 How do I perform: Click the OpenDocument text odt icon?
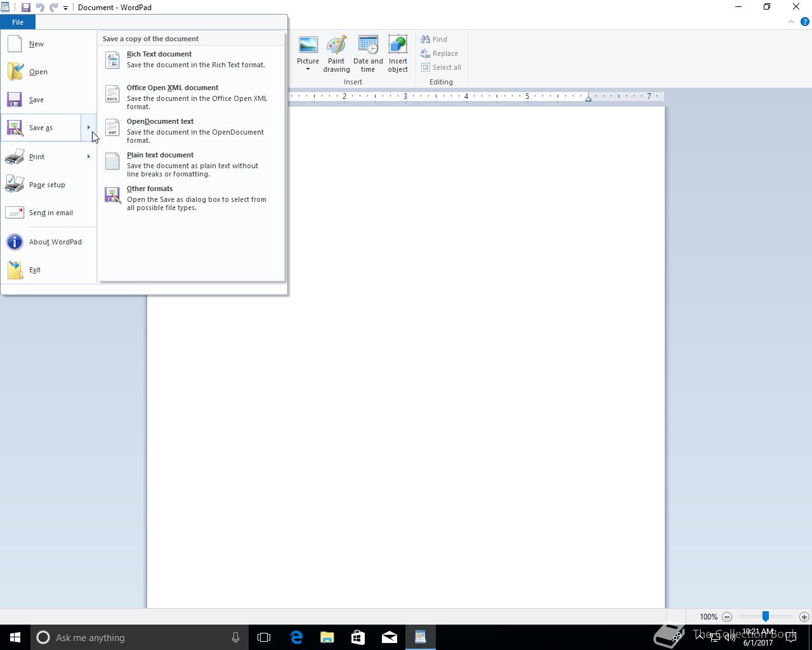tap(112, 128)
